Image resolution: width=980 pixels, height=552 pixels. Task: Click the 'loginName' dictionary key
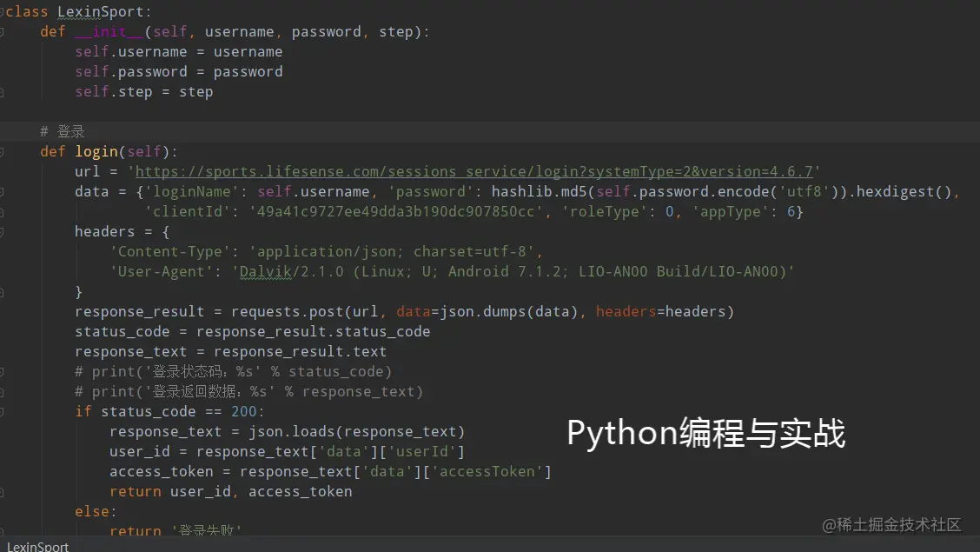[192, 192]
